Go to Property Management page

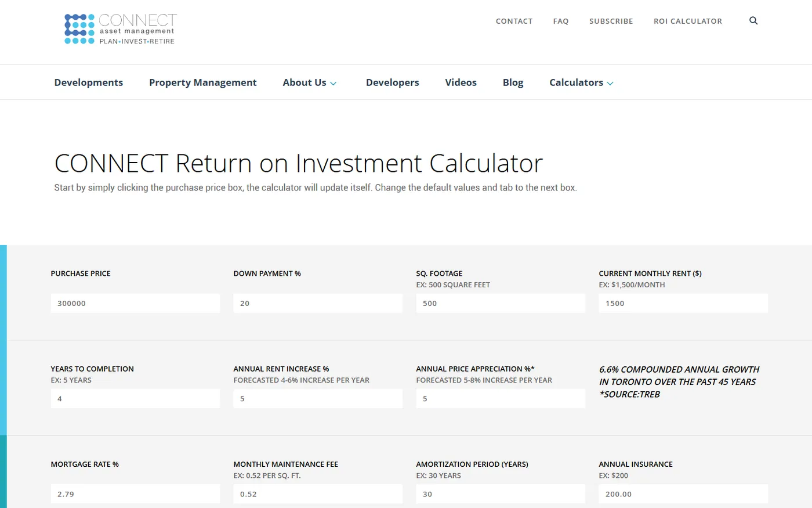[203, 82]
